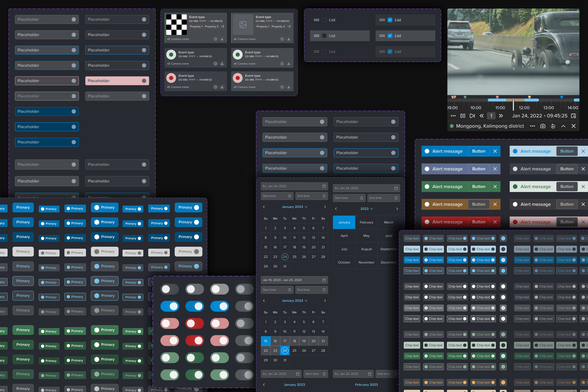
Task: Take a snapshot with the camera icon
Action: tap(543, 126)
